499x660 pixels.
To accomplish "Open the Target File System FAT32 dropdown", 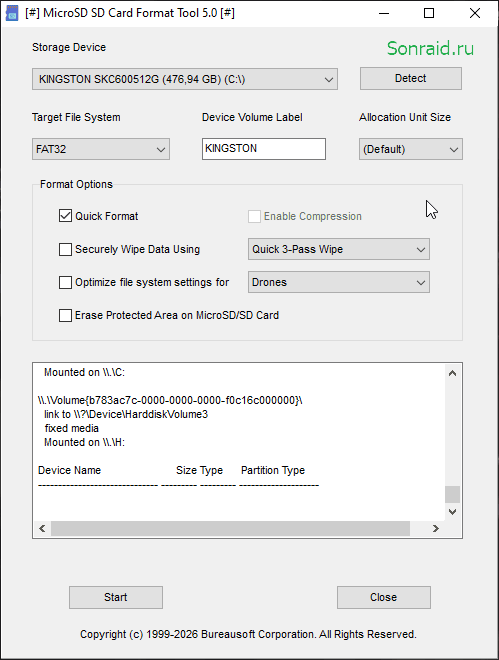I will [x=101, y=149].
